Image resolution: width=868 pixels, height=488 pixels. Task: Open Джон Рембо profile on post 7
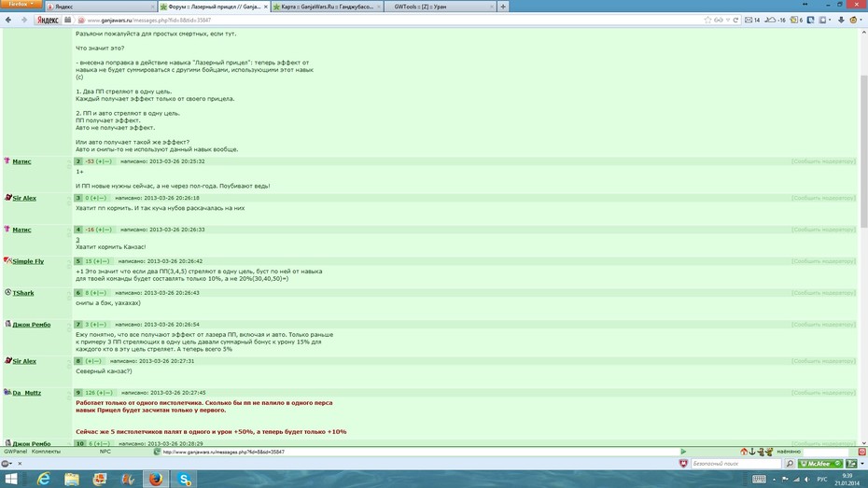pos(32,325)
